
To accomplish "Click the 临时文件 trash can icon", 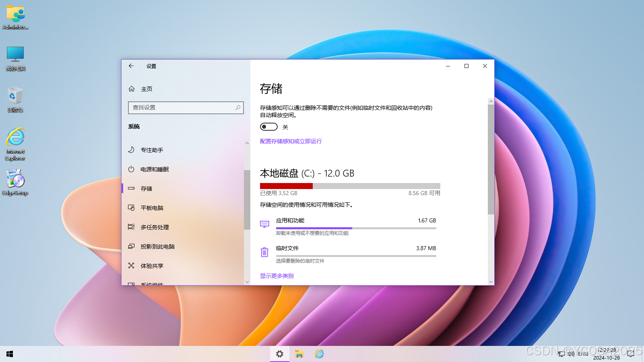I will pos(264,252).
